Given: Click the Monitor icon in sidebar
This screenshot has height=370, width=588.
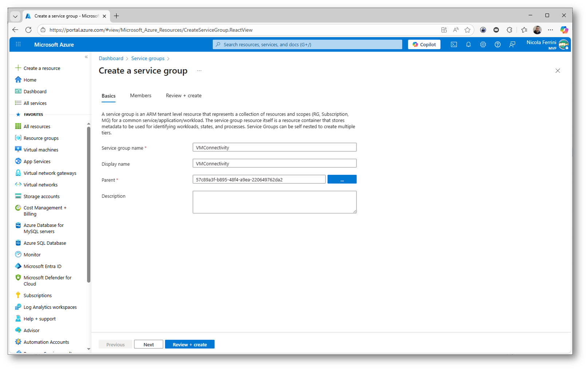Looking at the screenshot, I should pos(18,255).
